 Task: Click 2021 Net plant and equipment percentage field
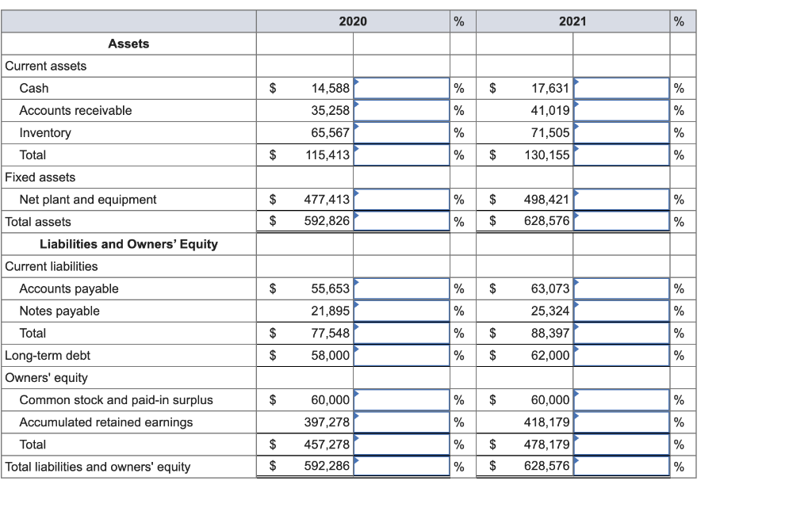[x=622, y=199]
